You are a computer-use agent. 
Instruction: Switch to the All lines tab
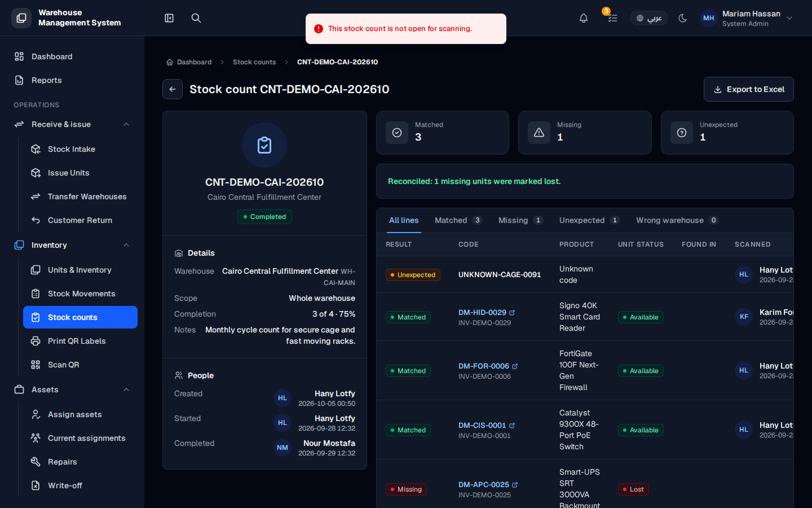pyautogui.click(x=404, y=220)
